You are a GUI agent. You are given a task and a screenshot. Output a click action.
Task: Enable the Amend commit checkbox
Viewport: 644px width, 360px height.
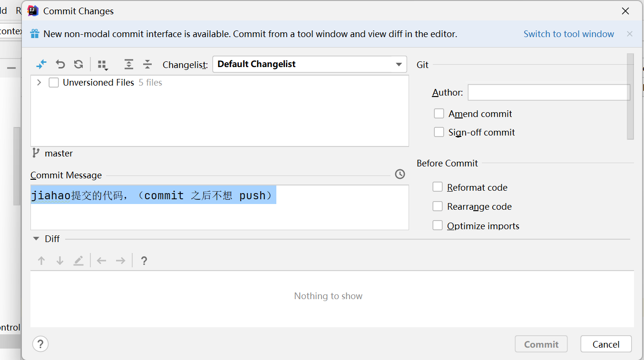[x=439, y=114]
